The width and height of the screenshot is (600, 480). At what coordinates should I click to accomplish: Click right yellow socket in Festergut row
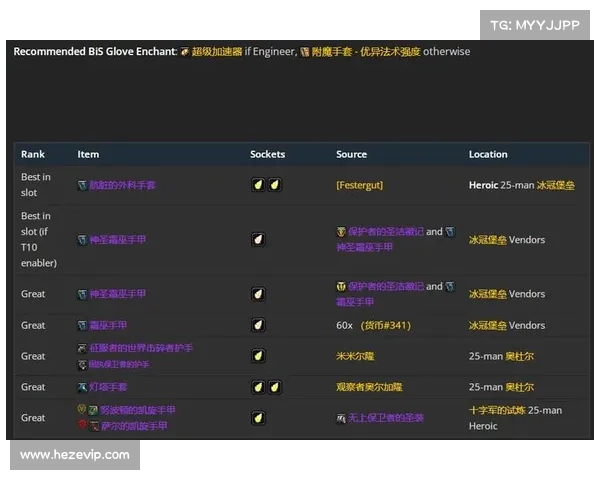(x=274, y=185)
